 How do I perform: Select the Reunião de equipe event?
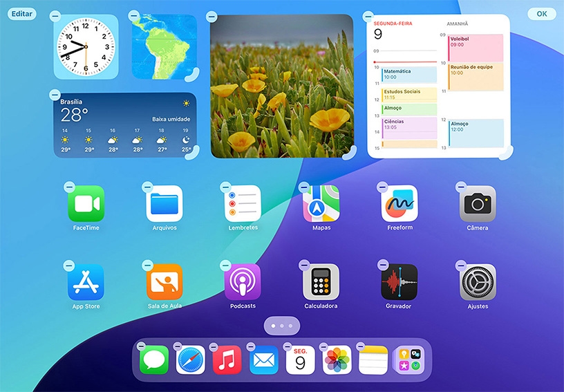[x=476, y=77]
